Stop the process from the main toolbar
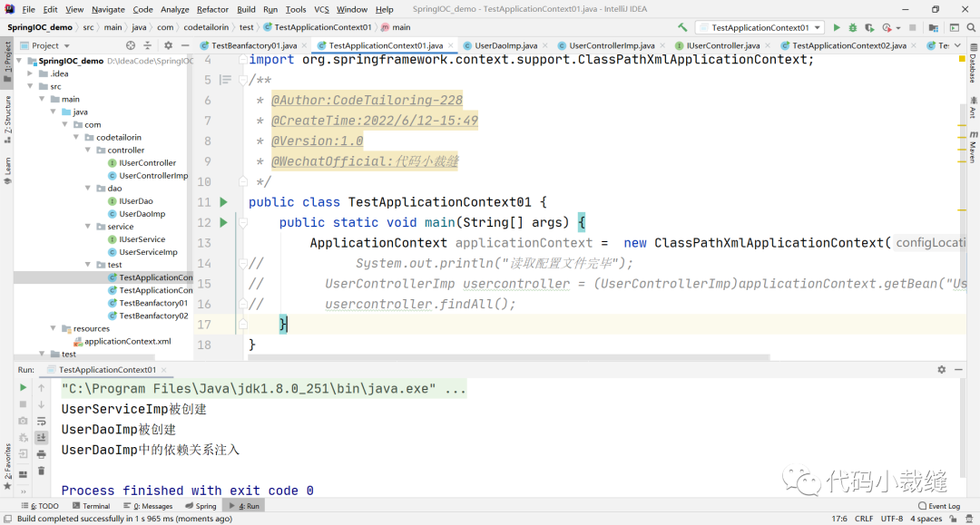This screenshot has height=525, width=980. [x=913, y=27]
